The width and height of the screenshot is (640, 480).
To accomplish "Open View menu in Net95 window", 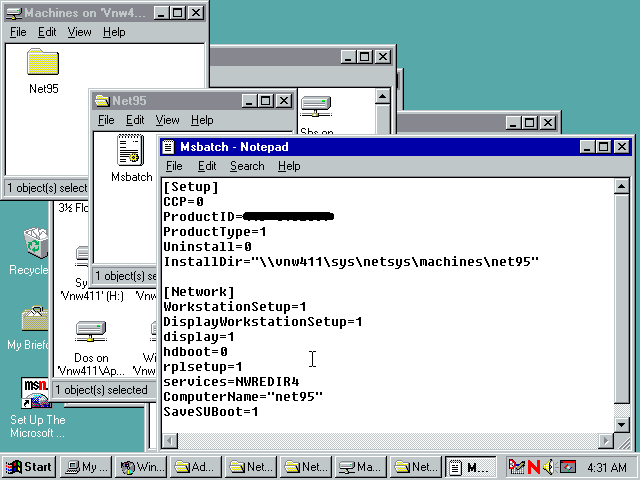I will pyautogui.click(x=167, y=120).
